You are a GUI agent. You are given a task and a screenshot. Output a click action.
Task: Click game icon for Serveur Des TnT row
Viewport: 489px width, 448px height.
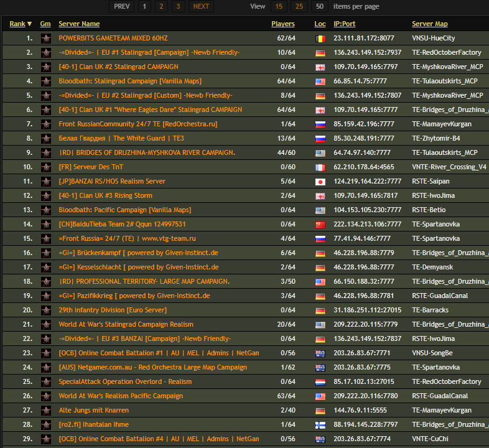click(x=46, y=167)
